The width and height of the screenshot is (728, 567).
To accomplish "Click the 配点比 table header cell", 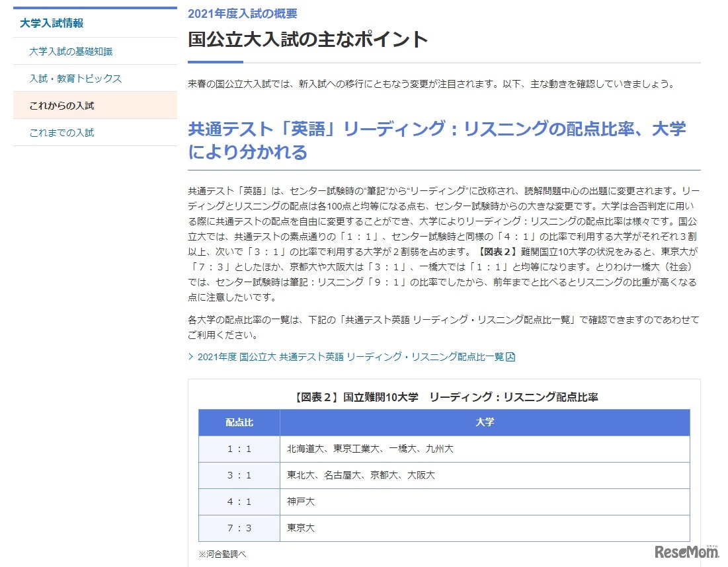I will tap(239, 422).
